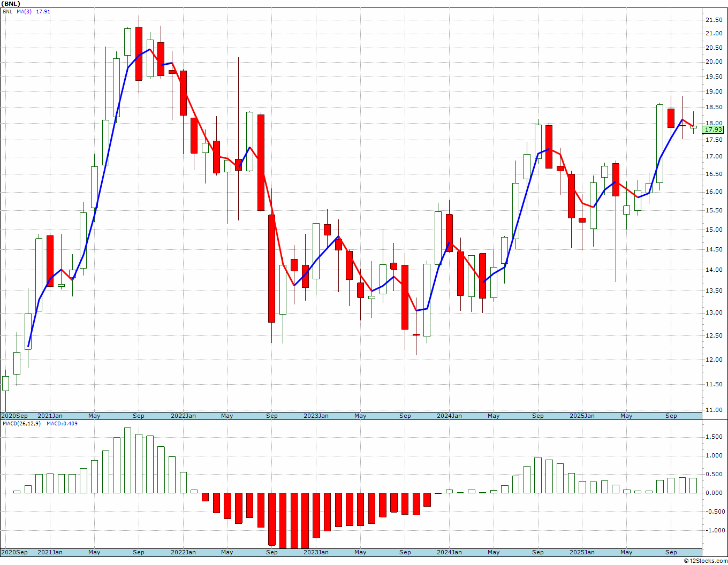Click the 1.000 MACD axis label

714,456
